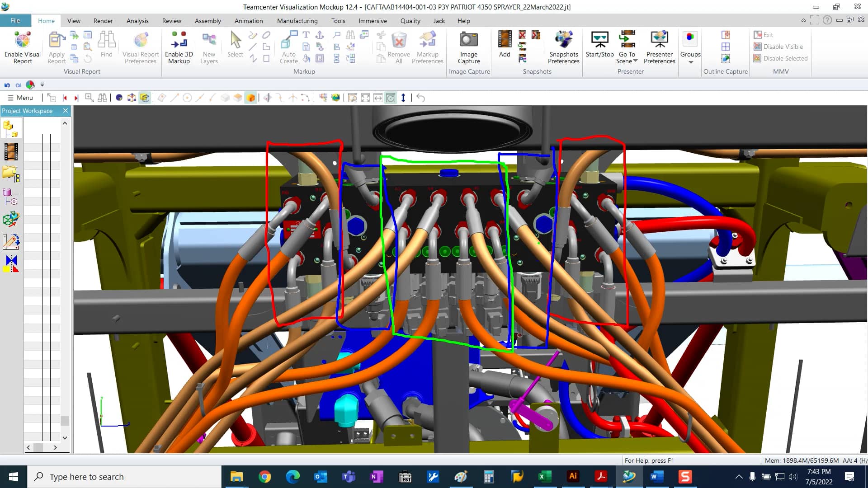This screenshot has height=488, width=868.
Task: Switch to the Assembly ribbon tab
Action: coord(208,21)
